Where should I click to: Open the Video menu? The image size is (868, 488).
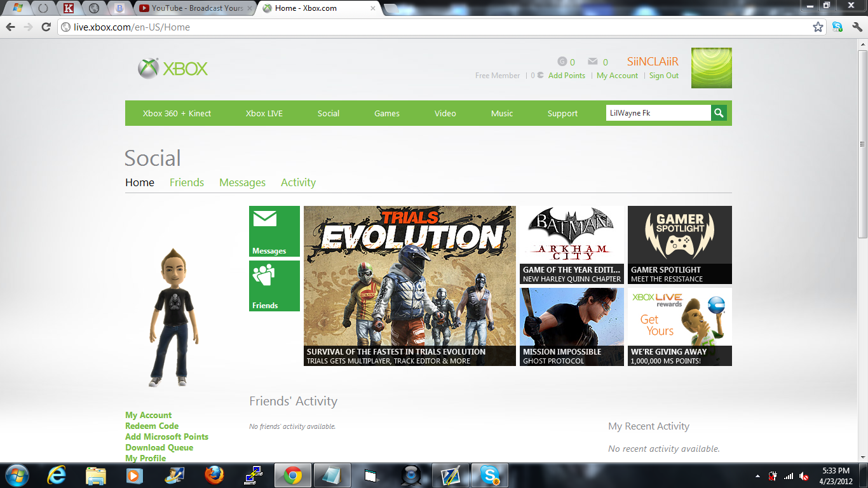[x=445, y=113]
